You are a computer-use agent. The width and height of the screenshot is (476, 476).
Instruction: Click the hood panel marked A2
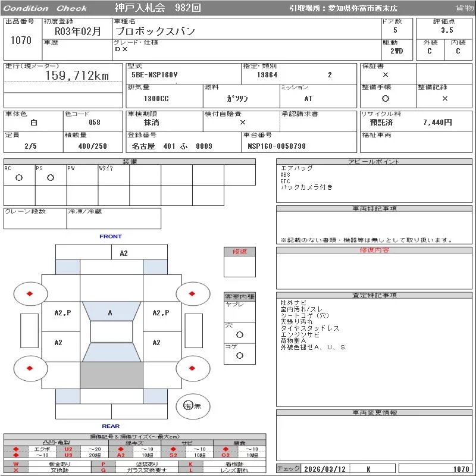124,253
